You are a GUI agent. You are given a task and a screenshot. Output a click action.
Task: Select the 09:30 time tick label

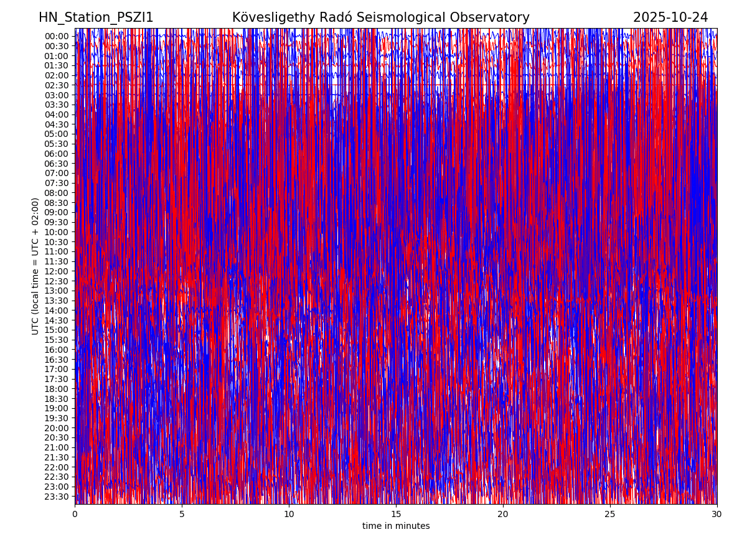[56, 222]
